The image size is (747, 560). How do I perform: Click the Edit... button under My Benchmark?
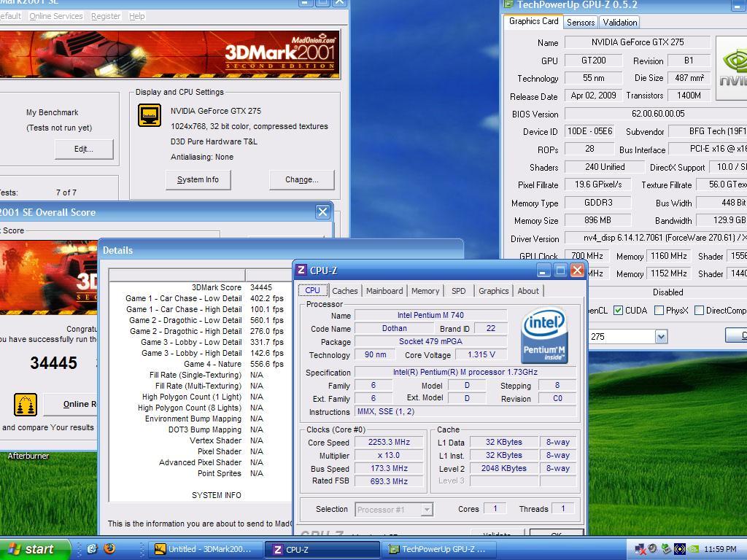coord(84,149)
